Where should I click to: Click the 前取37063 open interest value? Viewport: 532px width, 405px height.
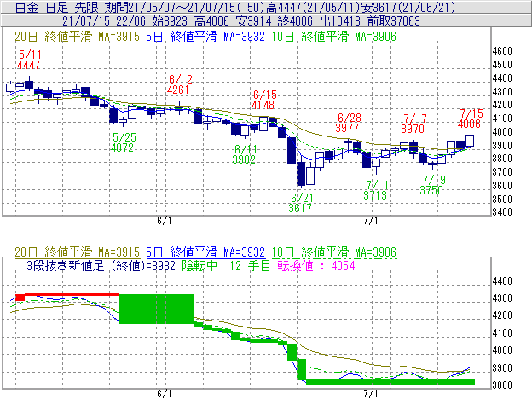394,21
